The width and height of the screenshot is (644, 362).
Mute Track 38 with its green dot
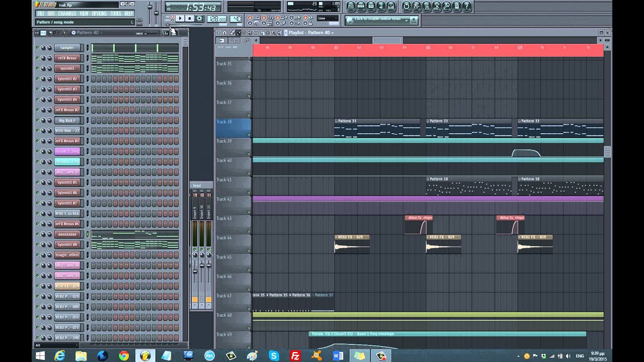click(248, 134)
